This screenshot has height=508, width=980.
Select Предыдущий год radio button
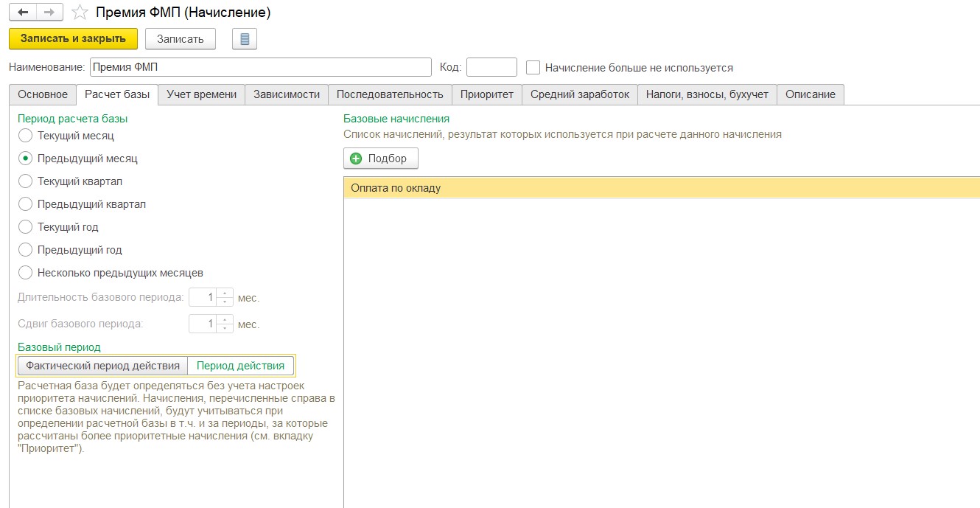(25, 250)
